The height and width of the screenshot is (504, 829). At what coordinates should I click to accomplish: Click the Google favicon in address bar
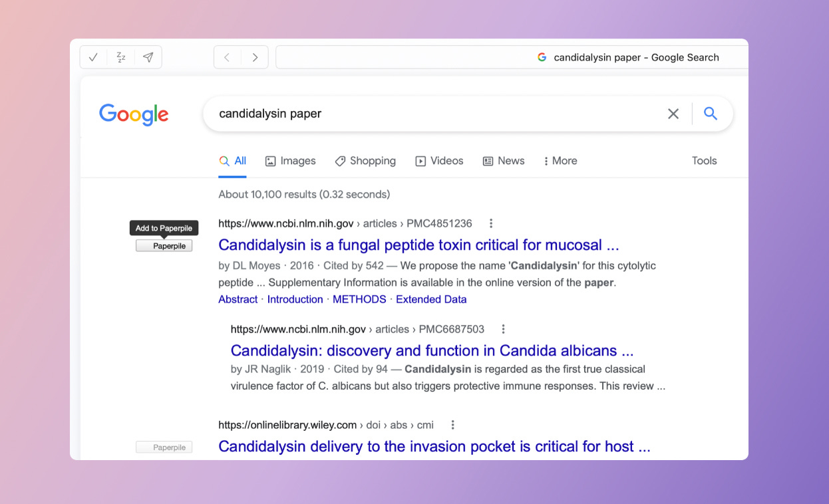[542, 57]
